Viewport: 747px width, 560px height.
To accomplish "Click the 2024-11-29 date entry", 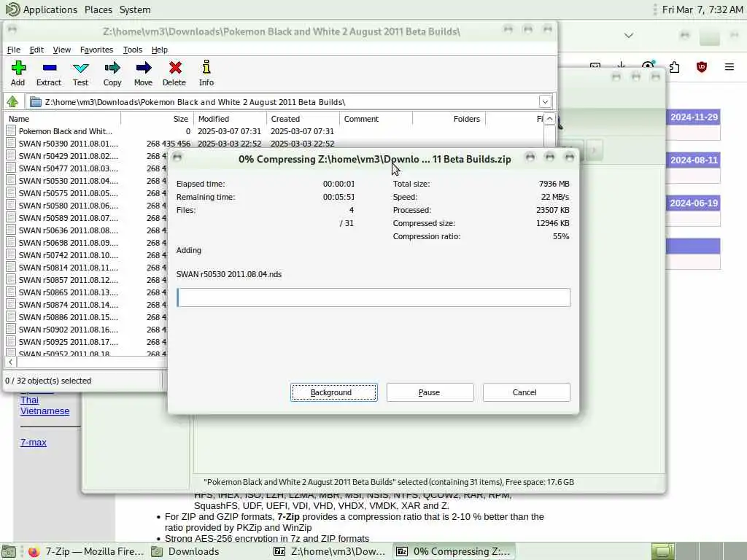I will 694,117.
